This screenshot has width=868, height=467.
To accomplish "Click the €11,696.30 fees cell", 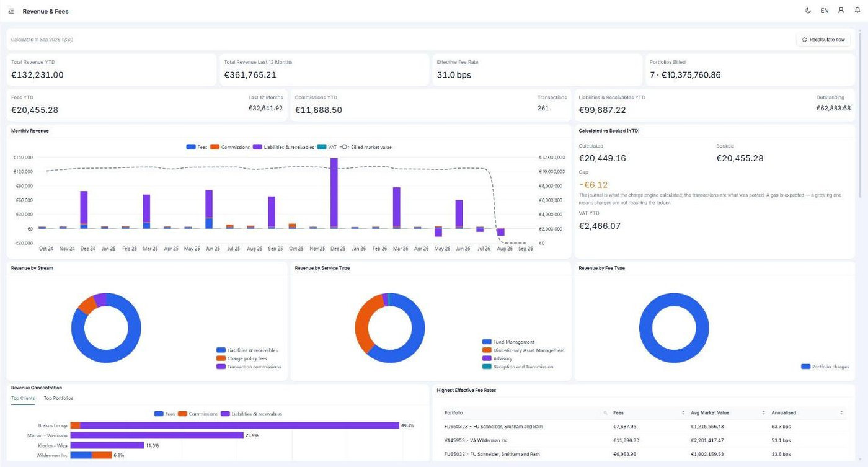I will (624, 440).
